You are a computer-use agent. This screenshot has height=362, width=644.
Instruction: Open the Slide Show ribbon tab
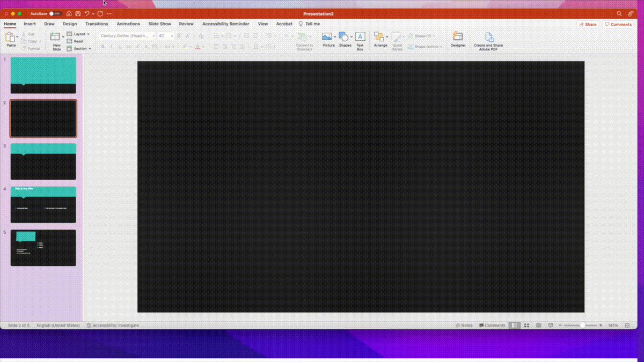159,24
